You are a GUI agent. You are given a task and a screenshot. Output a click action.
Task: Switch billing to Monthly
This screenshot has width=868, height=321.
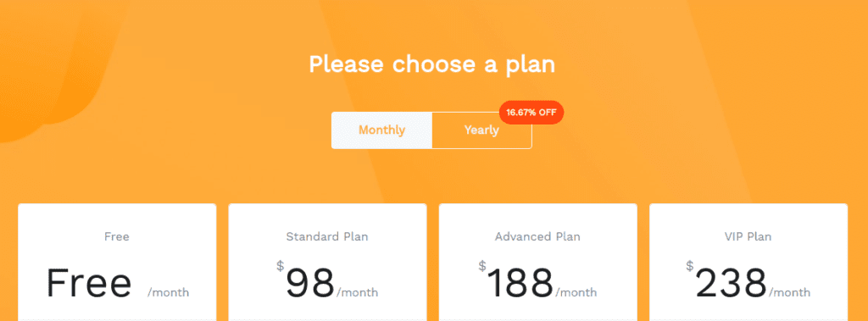coord(382,130)
